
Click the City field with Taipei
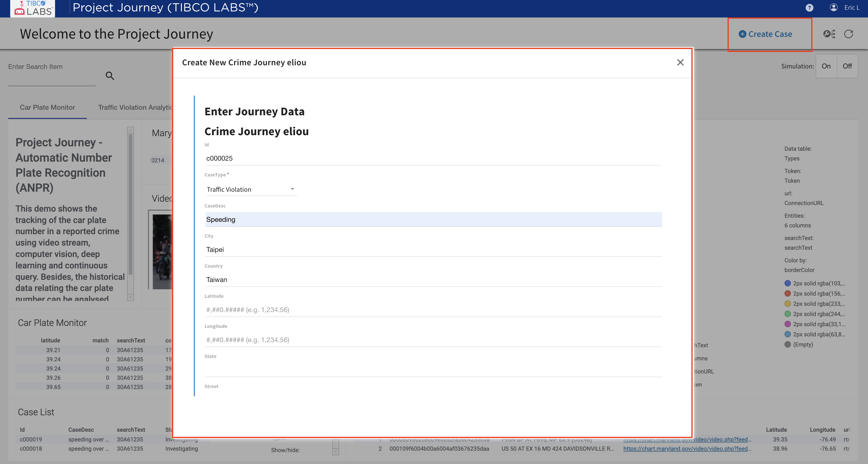(x=433, y=250)
